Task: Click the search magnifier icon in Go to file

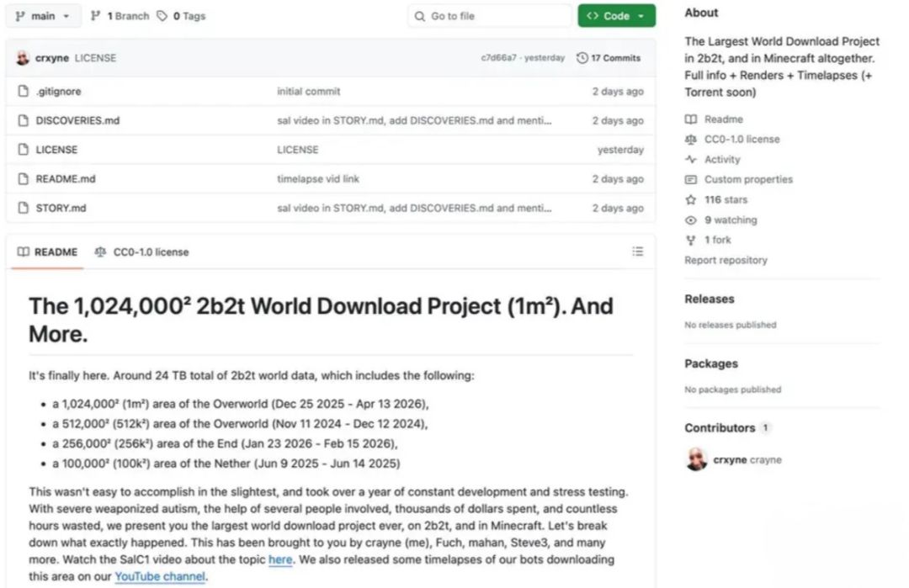Action: coord(420,16)
